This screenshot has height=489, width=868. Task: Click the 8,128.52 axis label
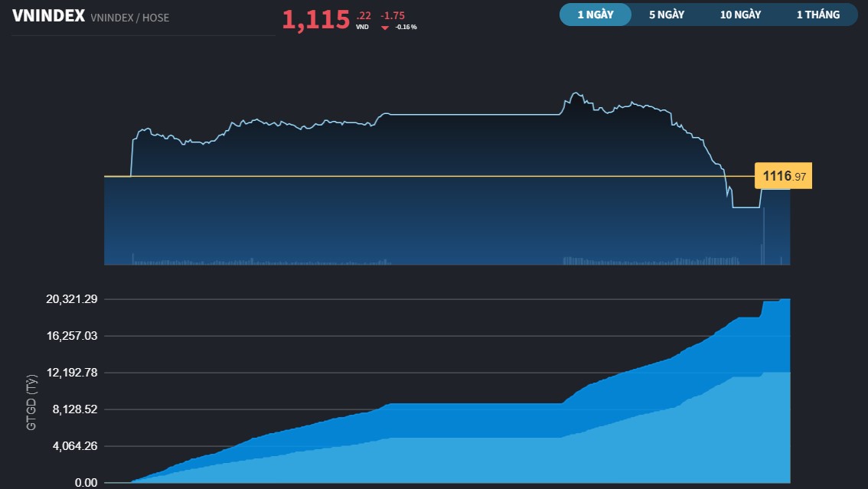pyautogui.click(x=75, y=409)
